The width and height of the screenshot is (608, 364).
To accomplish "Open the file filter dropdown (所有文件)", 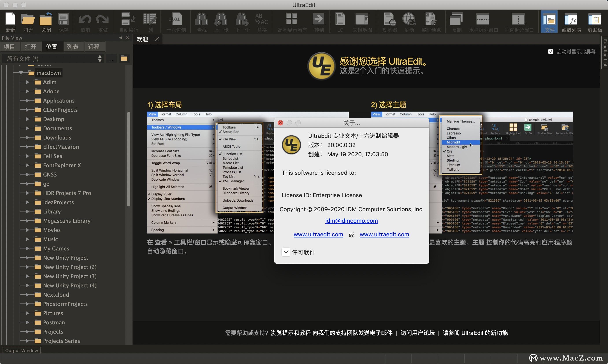I will coord(53,59).
